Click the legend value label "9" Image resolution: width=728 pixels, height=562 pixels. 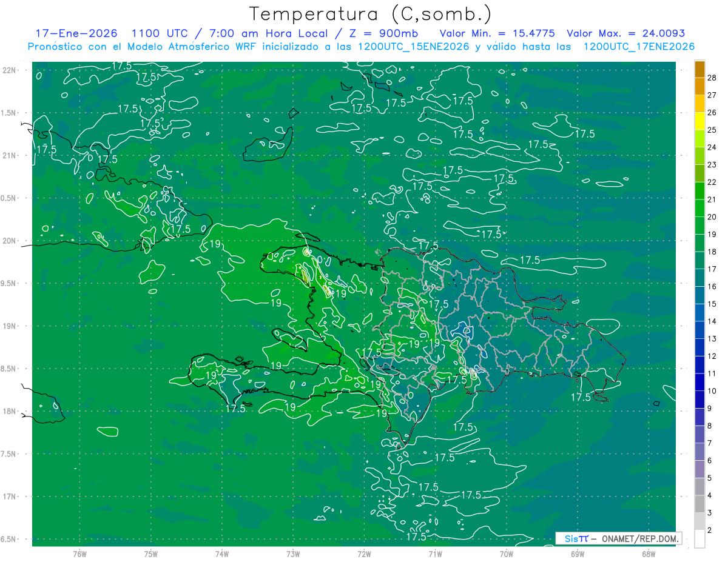click(x=710, y=408)
